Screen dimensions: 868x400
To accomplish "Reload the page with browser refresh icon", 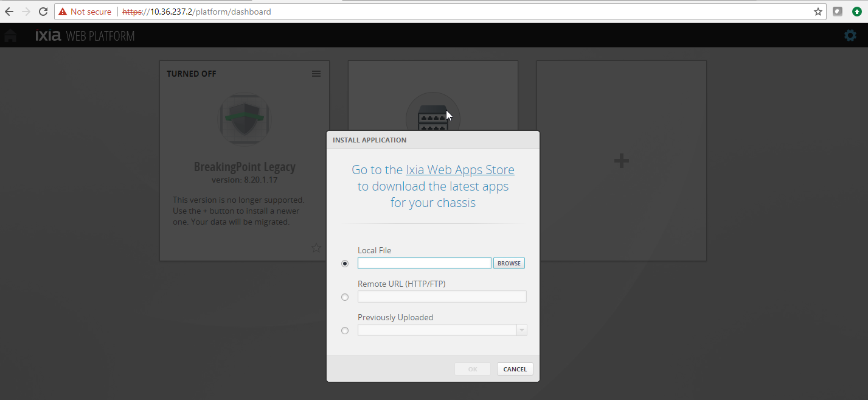I will [43, 12].
